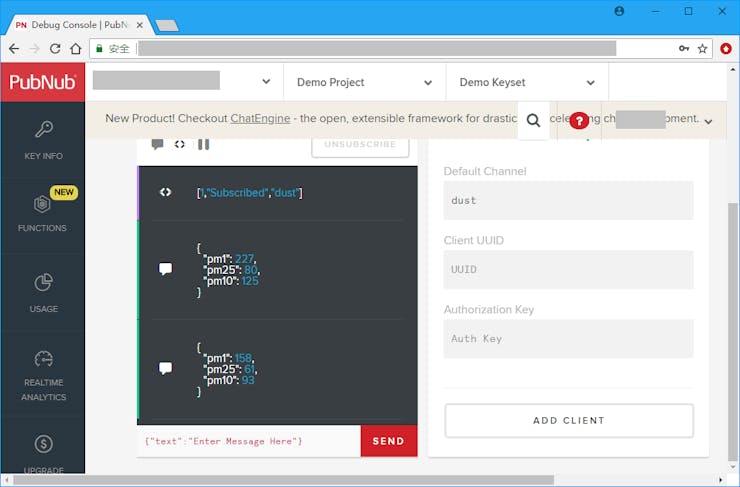
Task: Go back with browser back arrow
Action: (14, 49)
